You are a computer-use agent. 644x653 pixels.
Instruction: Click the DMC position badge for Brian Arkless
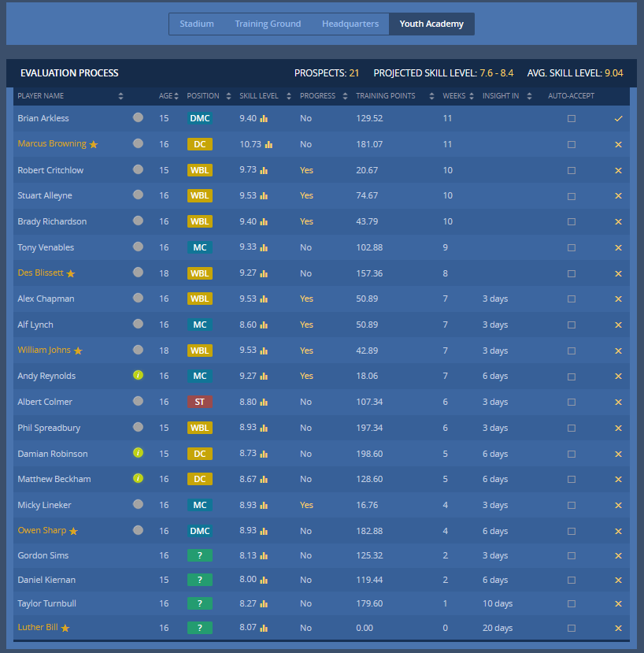pyautogui.click(x=199, y=118)
